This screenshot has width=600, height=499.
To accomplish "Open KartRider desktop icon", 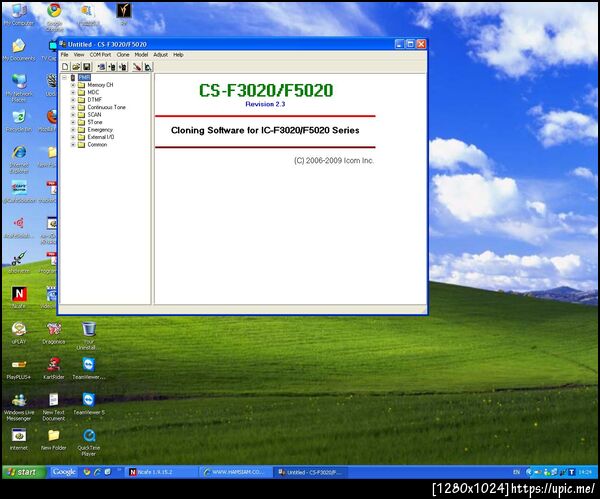I will coord(54,368).
